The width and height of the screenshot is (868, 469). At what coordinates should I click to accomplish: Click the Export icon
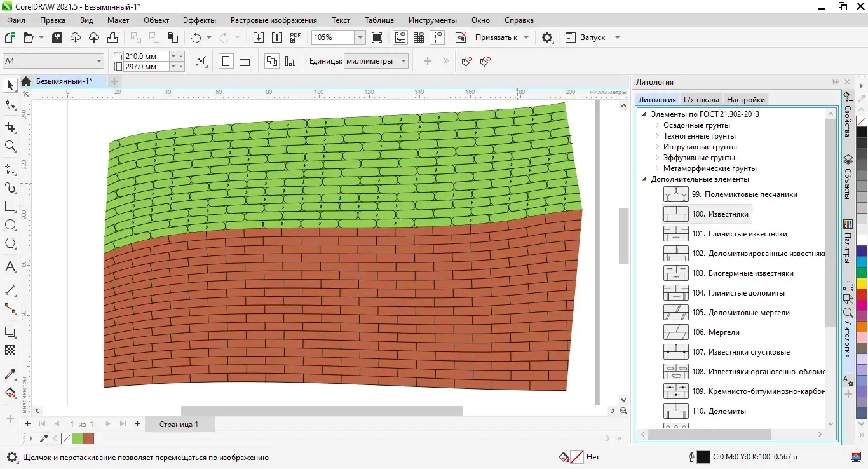click(276, 37)
